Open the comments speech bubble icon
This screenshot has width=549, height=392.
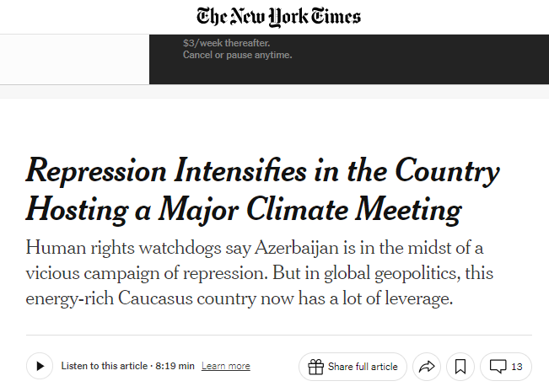[x=498, y=367]
